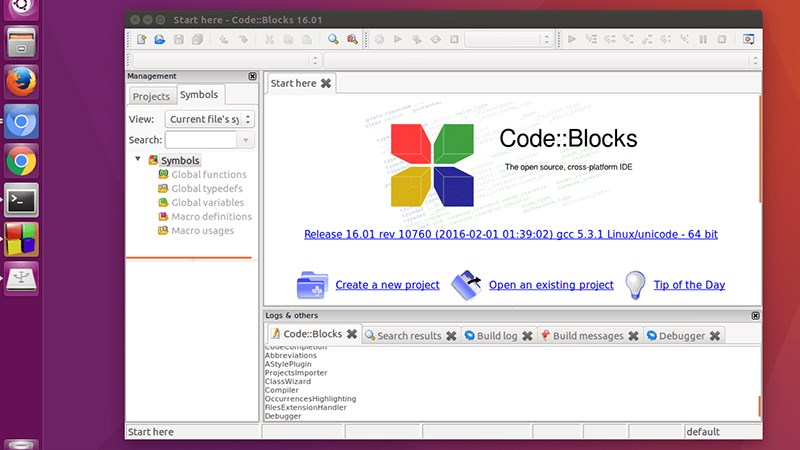The height and width of the screenshot is (450, 800).
Task: Close the Build messages tab
Action: point(633,336)
